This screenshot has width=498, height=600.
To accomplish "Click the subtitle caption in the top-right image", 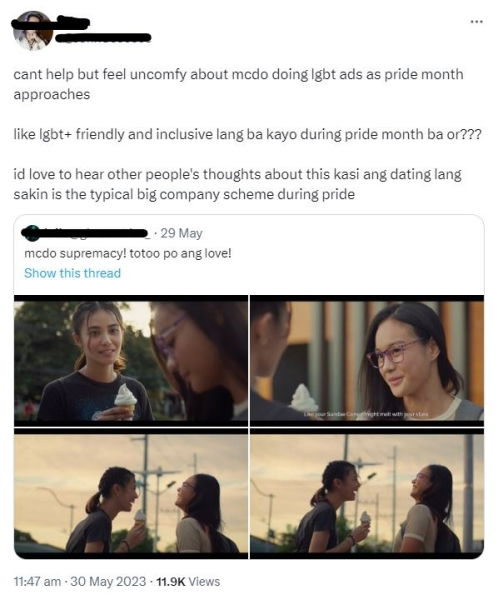I will [366, 414].
